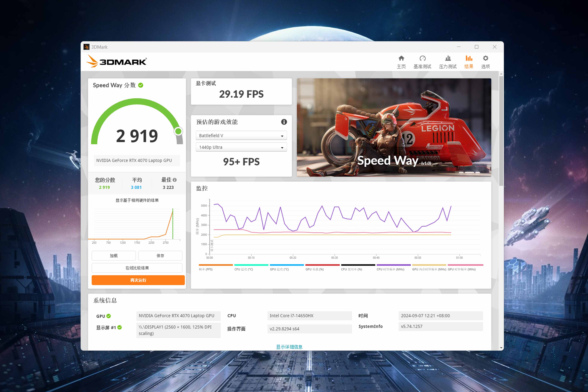Click the info icon beside 最佳 score

[175, 180]
